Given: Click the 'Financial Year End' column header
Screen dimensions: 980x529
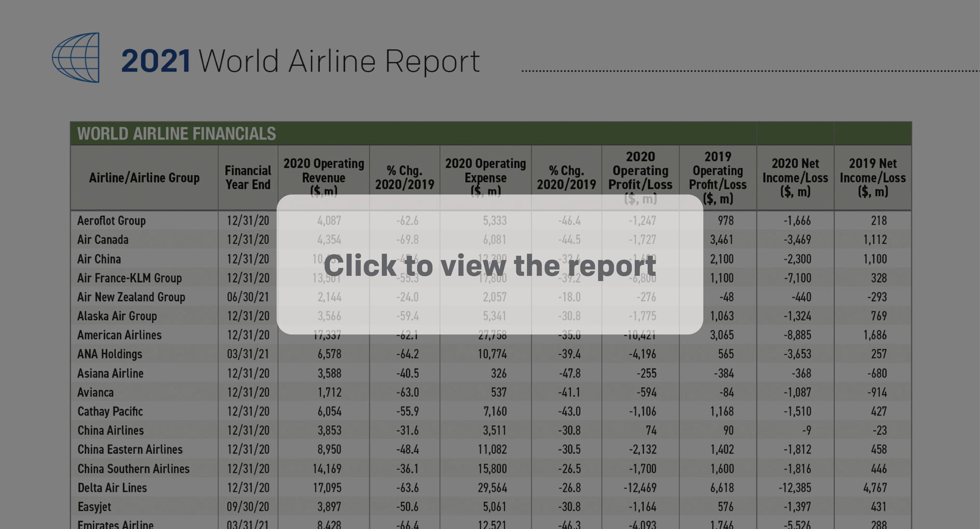Looking at the screenshot, I should pyautogui.click(x=248, y=177).
